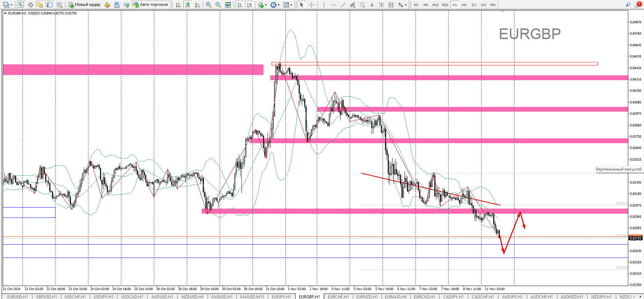
Task: Open the CADCHF,H1 chart tab
Action: click(483, 297)
